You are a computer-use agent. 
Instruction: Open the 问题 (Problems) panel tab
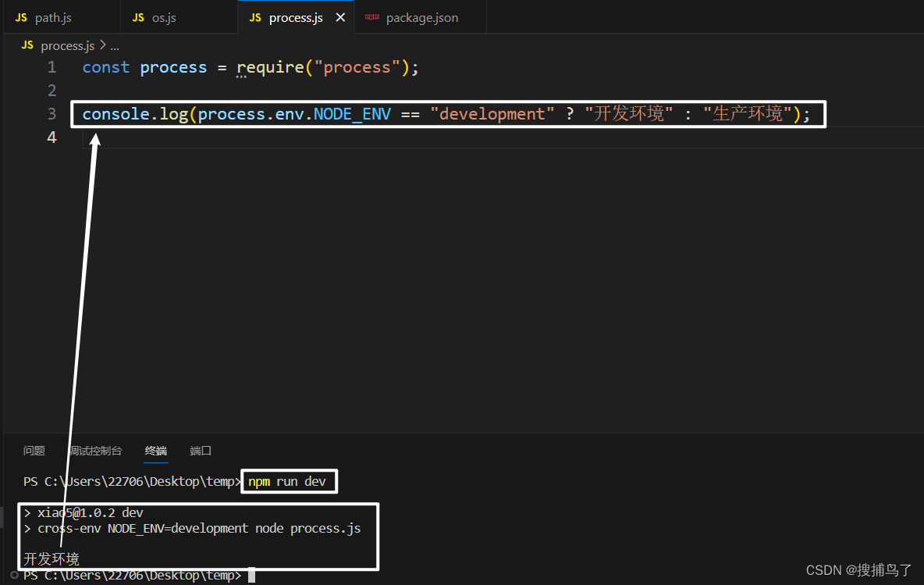(x=34, y=451)
